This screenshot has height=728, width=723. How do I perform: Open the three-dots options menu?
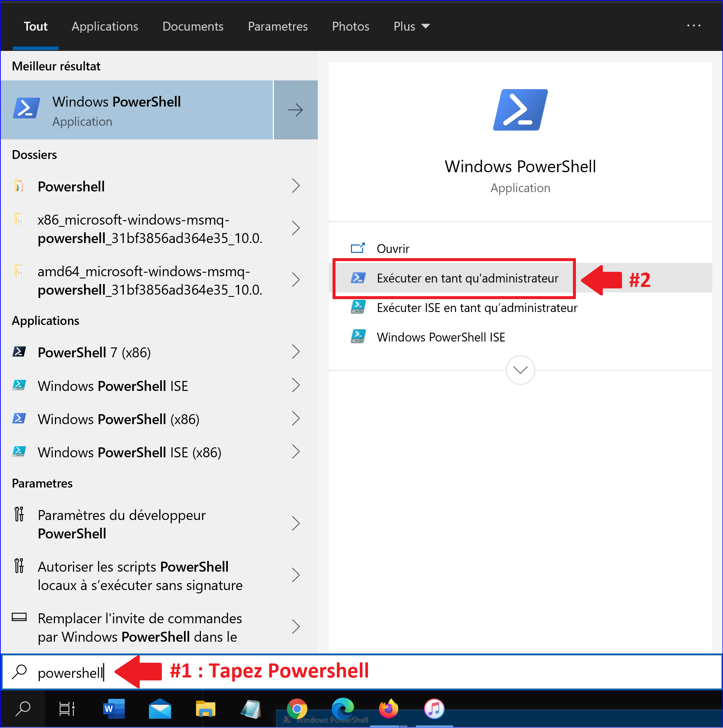(694, 25)
